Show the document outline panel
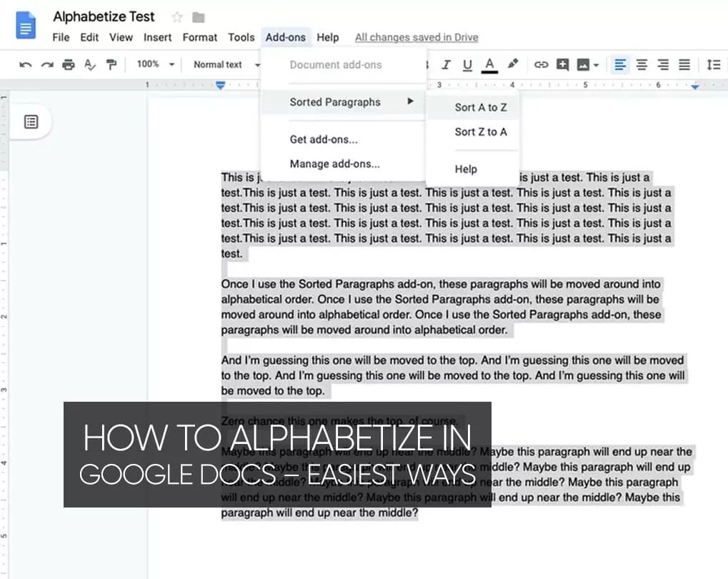The width and height of the screenshot is (728, 579). [x=31, y=122]
